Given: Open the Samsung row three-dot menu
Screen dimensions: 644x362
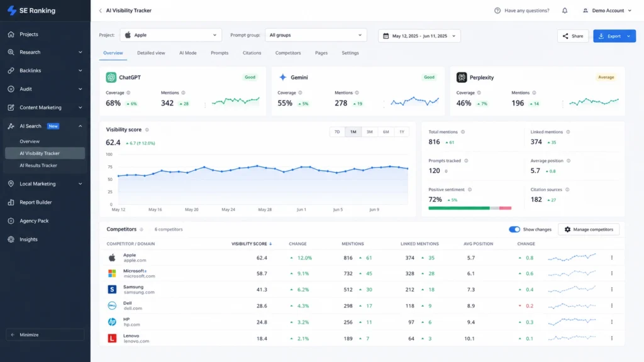Looking at the screenshot, I should click(611, 289).
